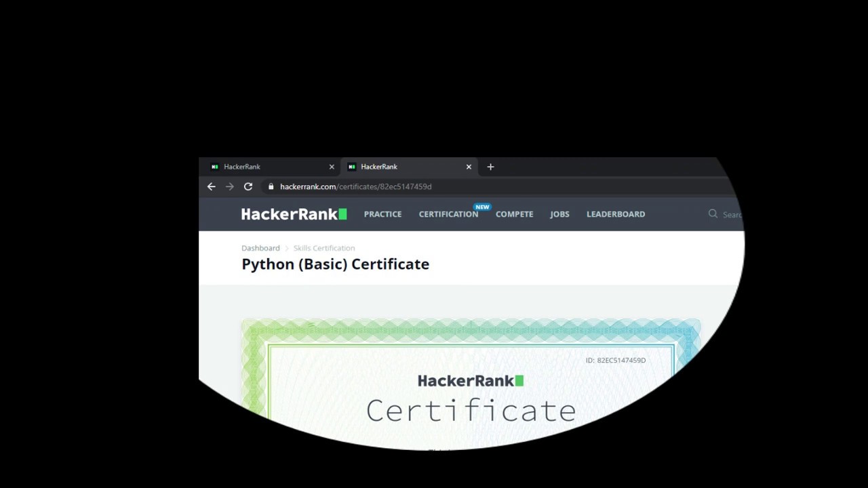Open the Leaderboard page
Viewport: 868px width, 488px height.
click(616, 214)
